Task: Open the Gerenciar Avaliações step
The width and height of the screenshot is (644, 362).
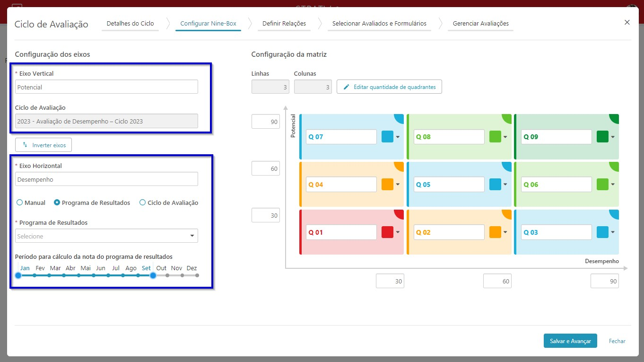Action: coord(481,23)
